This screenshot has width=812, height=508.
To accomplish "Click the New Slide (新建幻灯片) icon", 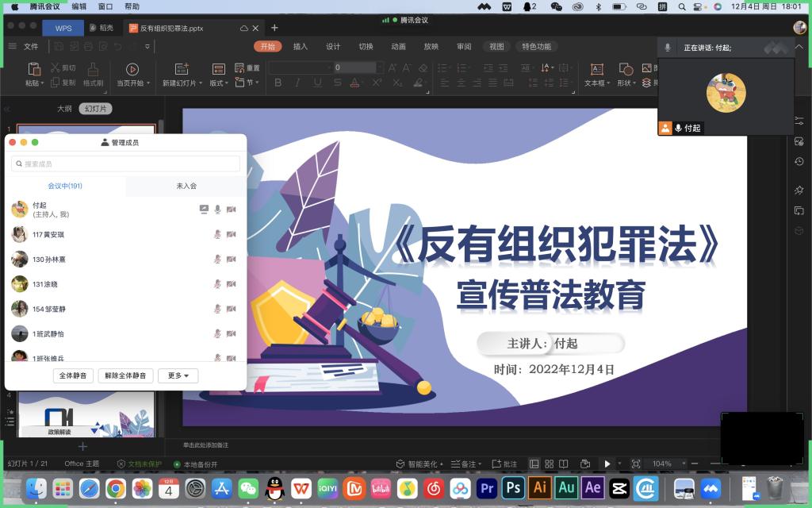I will click(x=182, y=70).
